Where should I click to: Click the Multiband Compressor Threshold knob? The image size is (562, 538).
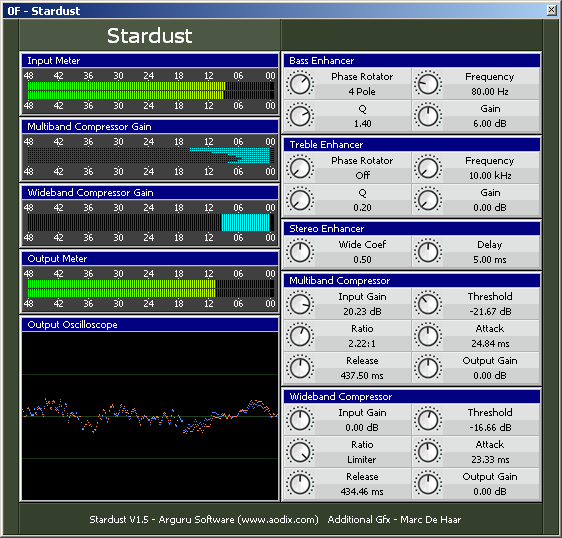[x=428, y=304]
